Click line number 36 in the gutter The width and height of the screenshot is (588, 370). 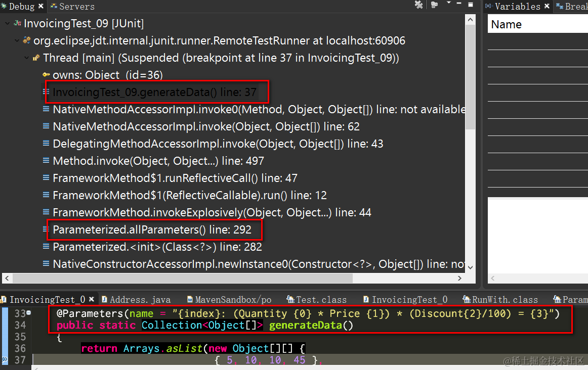point(20,348)
